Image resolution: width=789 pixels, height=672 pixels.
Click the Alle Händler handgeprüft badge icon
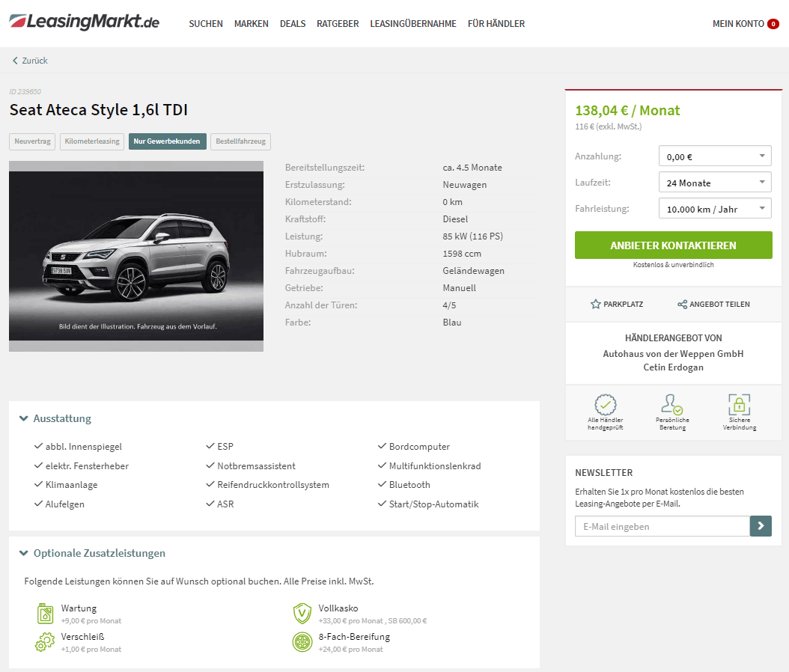606,404
